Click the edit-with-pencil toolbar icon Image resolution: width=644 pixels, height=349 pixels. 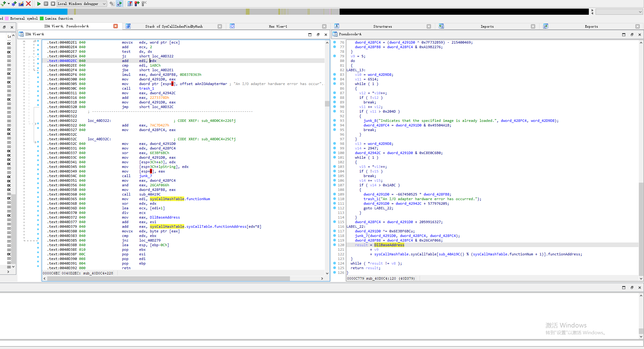[x=21, y=4]
